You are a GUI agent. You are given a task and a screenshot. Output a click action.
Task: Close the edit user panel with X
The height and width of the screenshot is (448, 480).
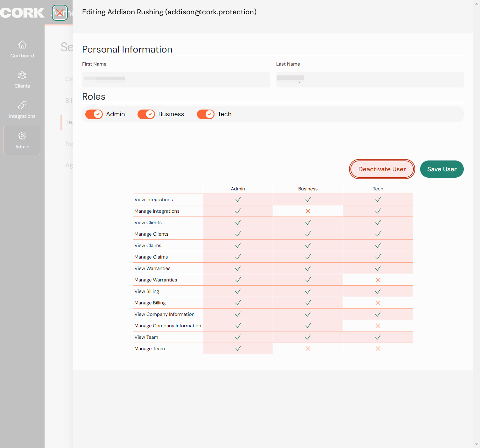point(60,13)
